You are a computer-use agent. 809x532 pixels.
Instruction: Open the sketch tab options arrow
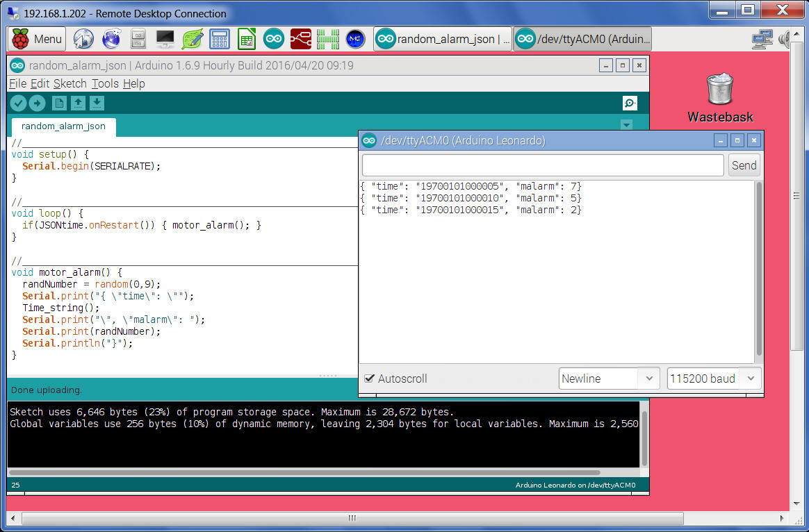626,125
